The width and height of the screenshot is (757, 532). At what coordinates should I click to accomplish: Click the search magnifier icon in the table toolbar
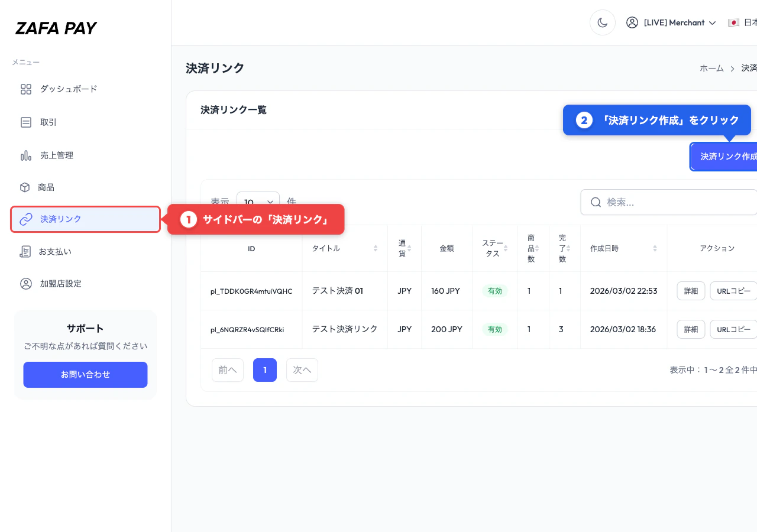[596, 202]
